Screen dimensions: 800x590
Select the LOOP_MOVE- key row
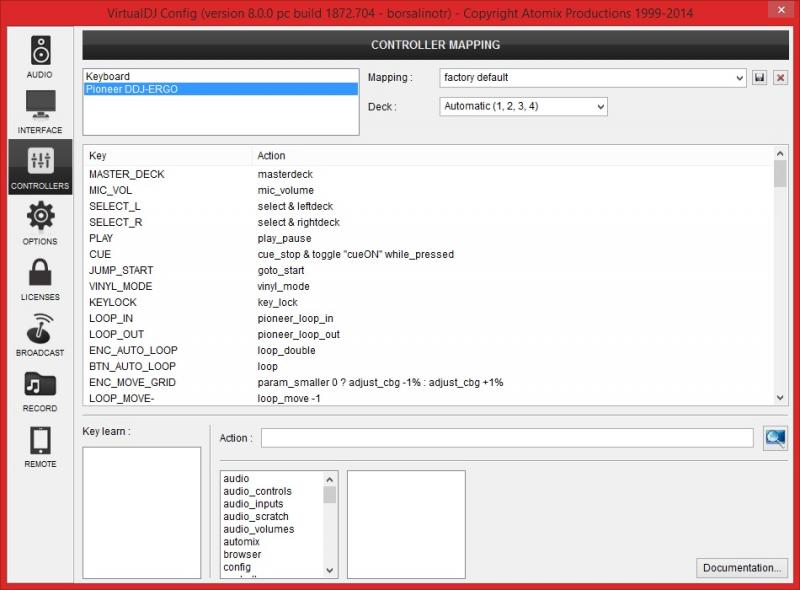(x=429, y=398)
